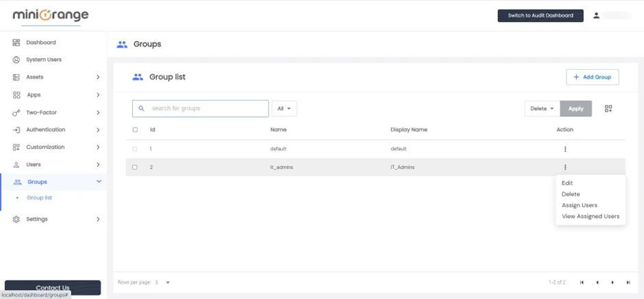Expand the Apps menu chevron
The height and width of the screenshot is (299, 644).
point(98,94)
